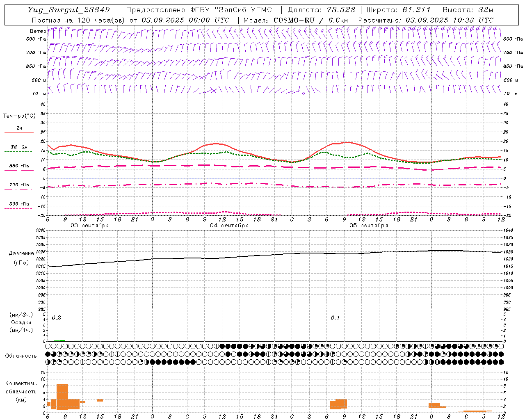This screenshot has height=420, width=525.
Task: Click the (мм/3ч.) precipitation unit label
Action: tap(21, 315)
